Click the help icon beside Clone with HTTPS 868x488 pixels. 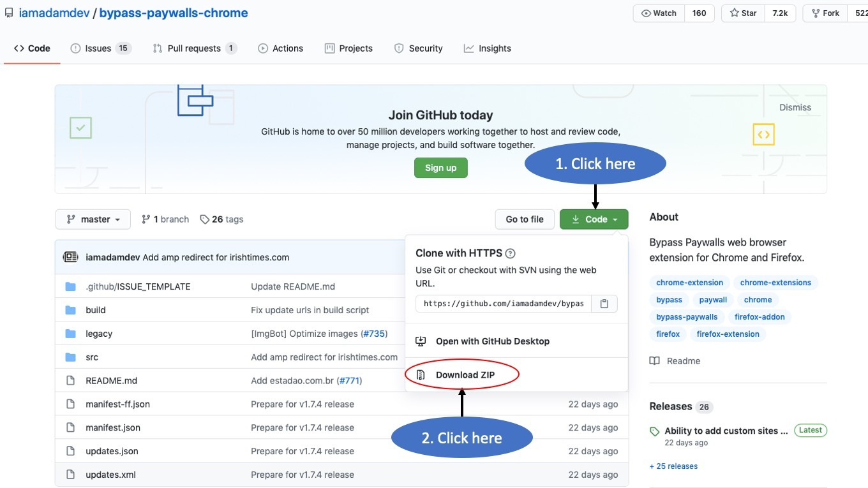coord(510,253)
